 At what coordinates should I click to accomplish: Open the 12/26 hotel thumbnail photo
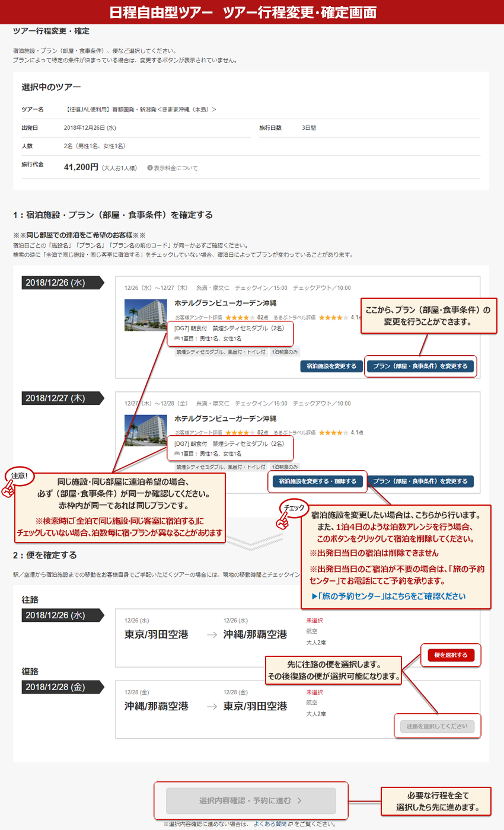click(146, 315)
